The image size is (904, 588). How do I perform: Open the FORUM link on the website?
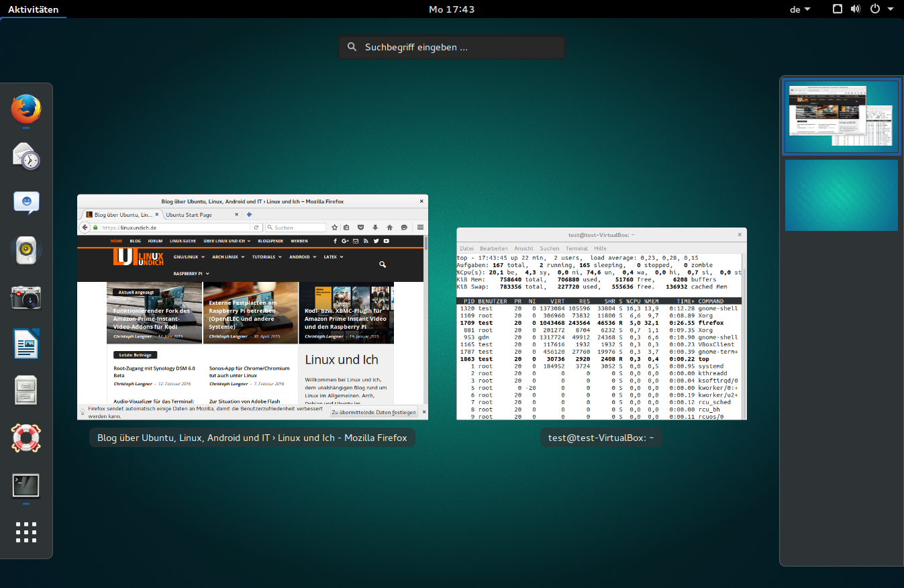(x=155, y=241)
